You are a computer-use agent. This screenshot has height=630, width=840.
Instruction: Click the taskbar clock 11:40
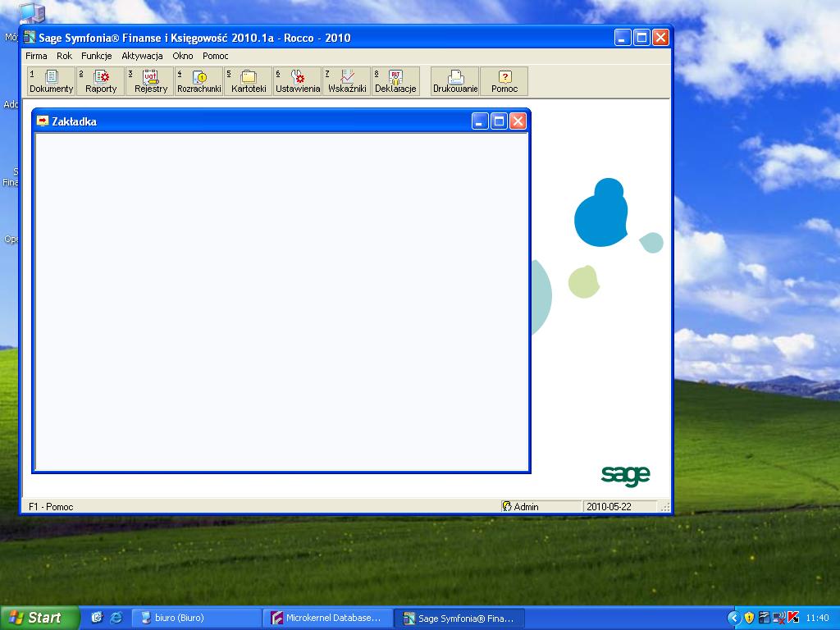(817, 618)
